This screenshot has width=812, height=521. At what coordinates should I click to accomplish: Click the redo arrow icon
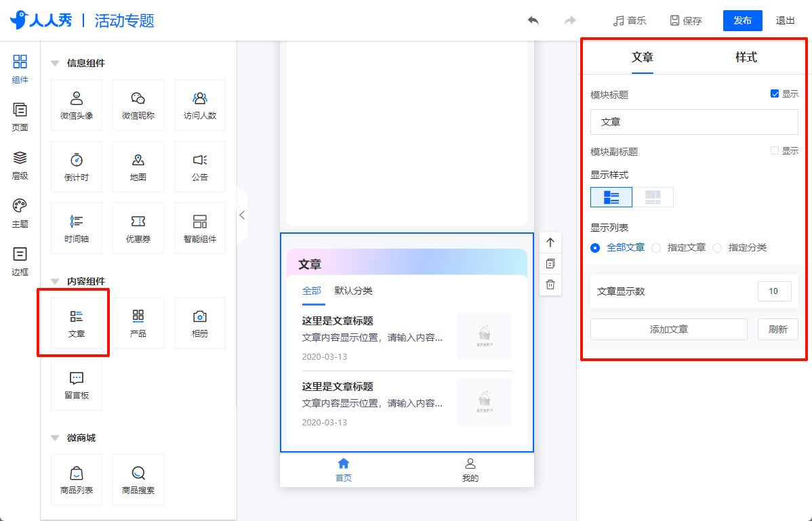(x=569, y=21)
